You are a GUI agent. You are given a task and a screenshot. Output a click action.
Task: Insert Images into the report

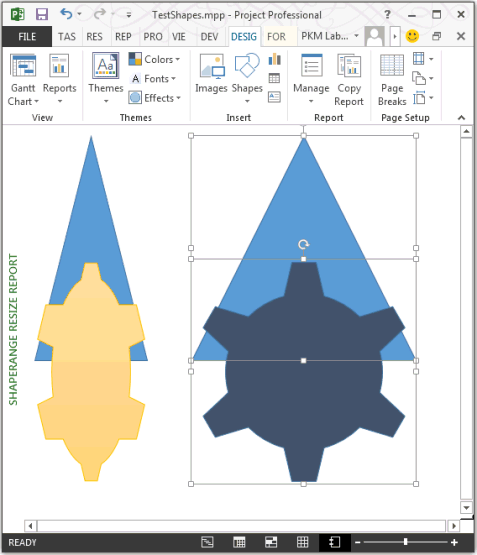pyautogui.click(x=211, y=74)
